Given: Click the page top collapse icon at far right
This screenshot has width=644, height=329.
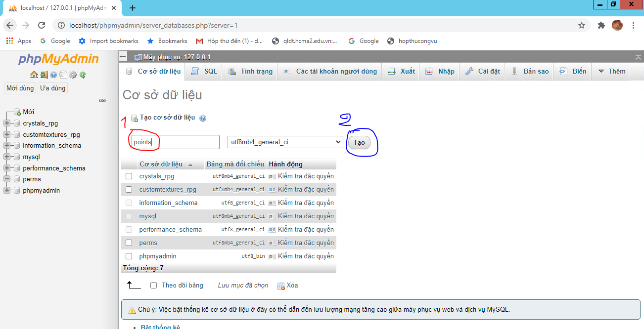Looking at the screenshot, I should (x=639, y=57).
